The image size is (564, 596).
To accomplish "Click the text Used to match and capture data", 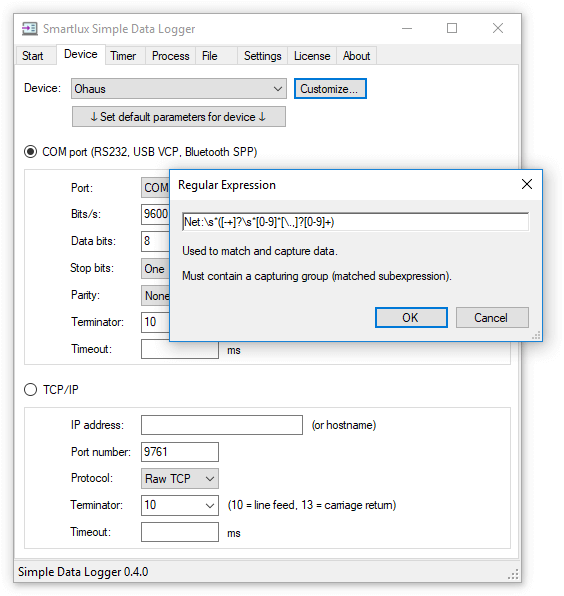I will click(260, 251).
